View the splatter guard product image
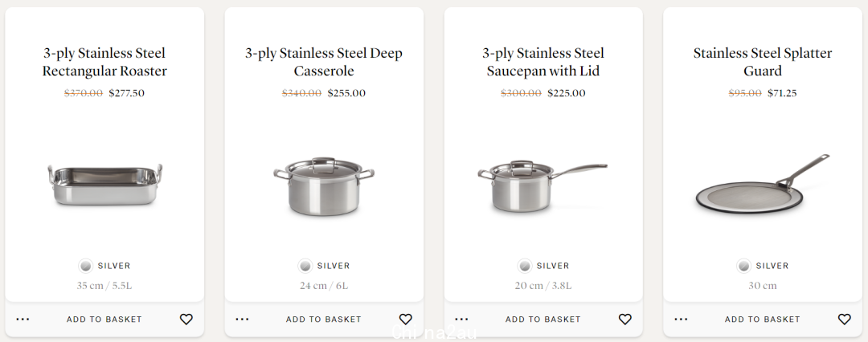Image resolution: width=868 pixels, height=342 pixels. coord(763,185)
